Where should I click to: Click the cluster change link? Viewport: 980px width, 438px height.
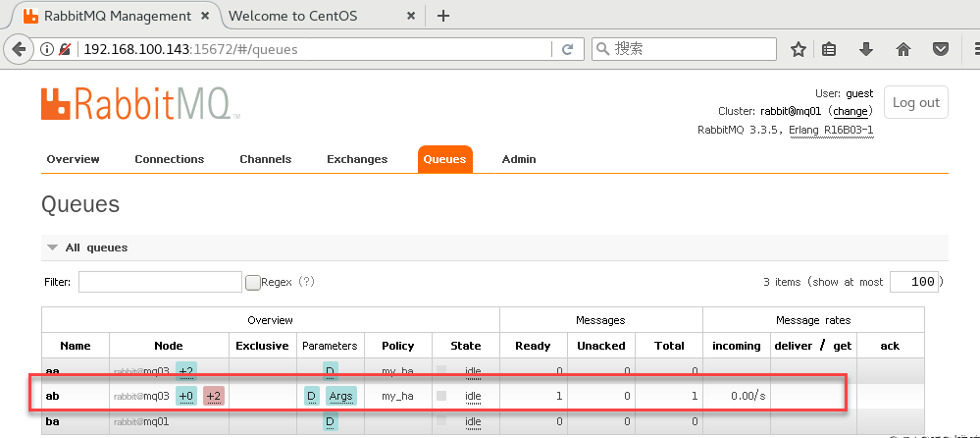click(x=851, y=111)
